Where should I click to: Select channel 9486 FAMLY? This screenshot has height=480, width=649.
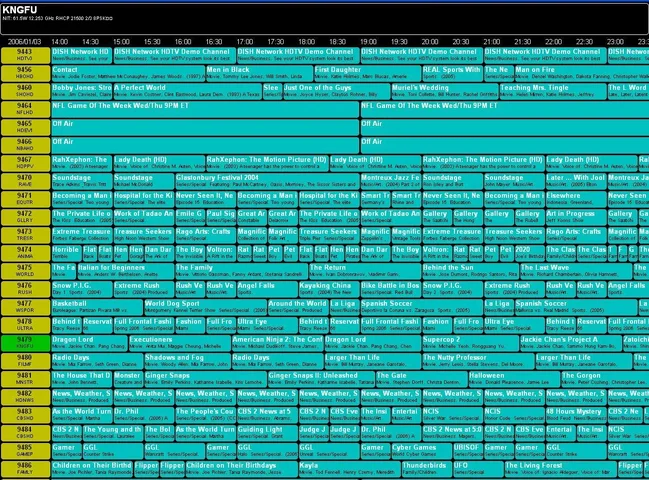25,469
